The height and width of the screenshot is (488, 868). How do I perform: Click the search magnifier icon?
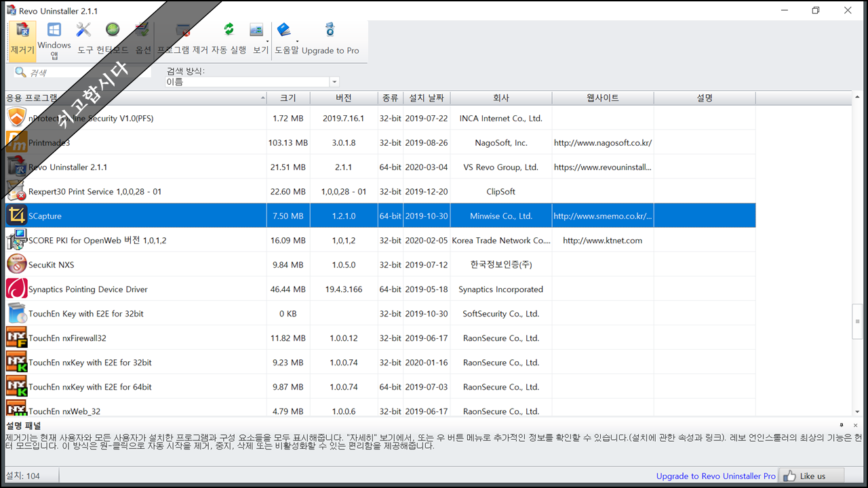(20, 72)
